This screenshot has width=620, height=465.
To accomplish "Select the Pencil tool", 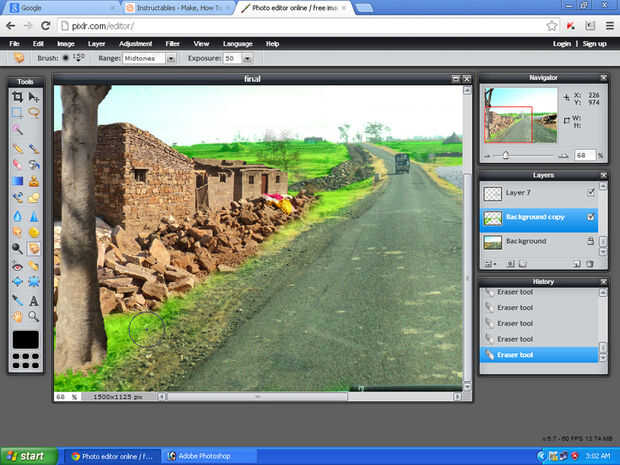I will (17, 149).
